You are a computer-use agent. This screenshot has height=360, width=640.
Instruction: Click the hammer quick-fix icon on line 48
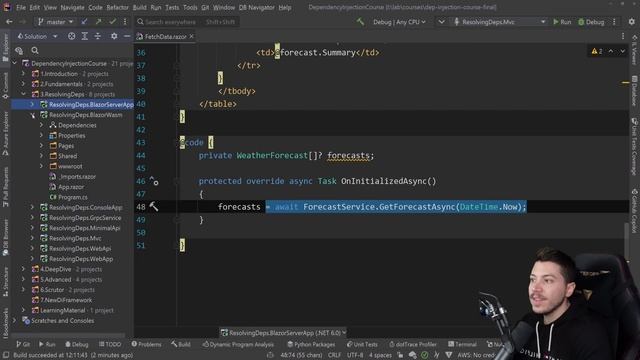click(x=154, y=207)
